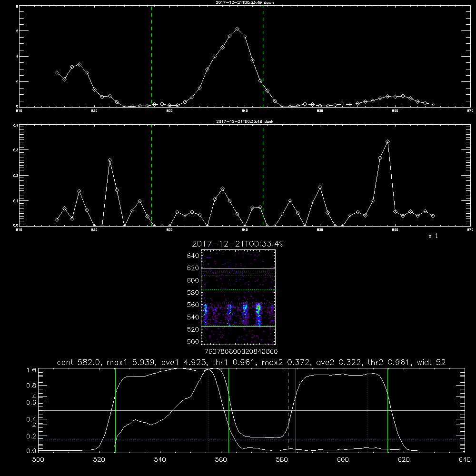
Task: Click the horizontal white half-level line in bottom plot
Action: tap(251, 410)
